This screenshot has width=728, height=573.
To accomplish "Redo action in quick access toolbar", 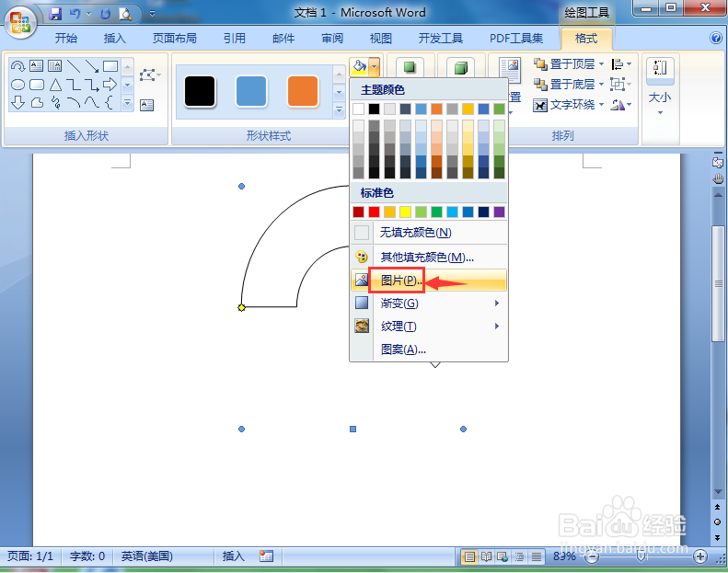I will (x=106, y=14).
